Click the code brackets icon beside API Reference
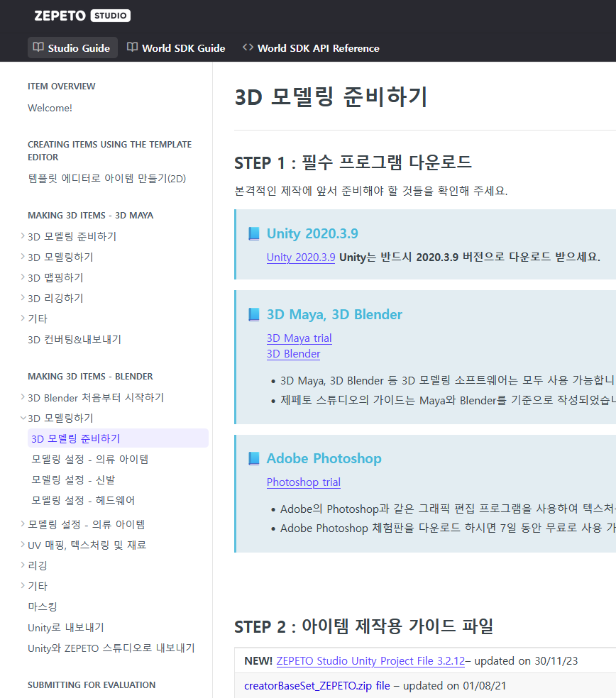Viewport: 616px width, 698px height. click(x=248, y=48)
